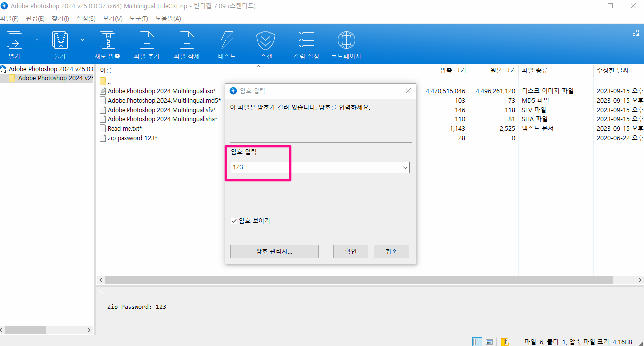
Task: Click the 새로 압축 toolbar icon
Action: [107, 40]
